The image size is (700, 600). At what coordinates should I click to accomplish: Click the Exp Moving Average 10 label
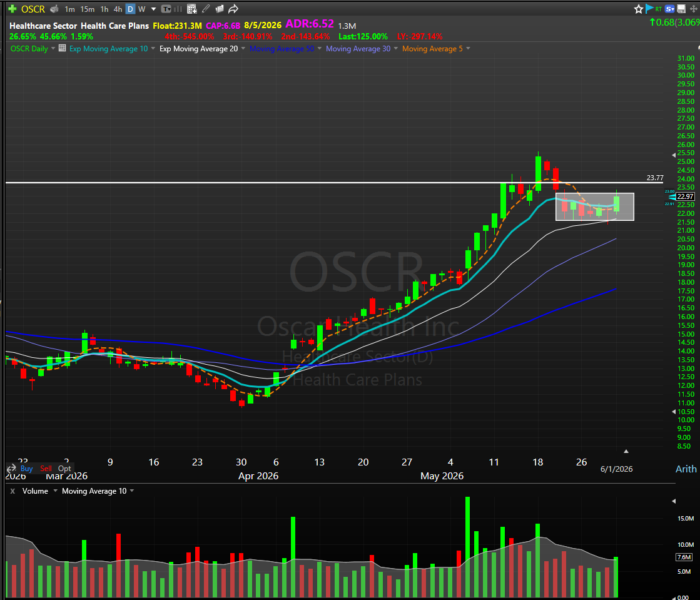point(108,49)
